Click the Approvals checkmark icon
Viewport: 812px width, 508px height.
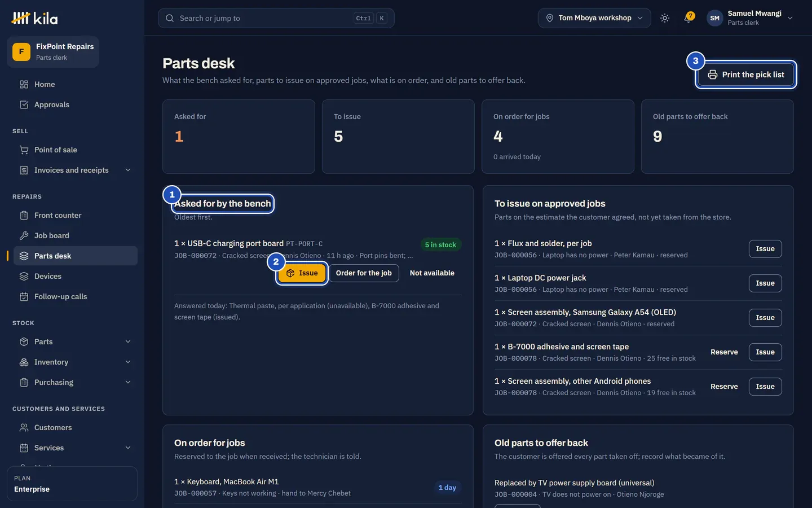tap(24, 104)
